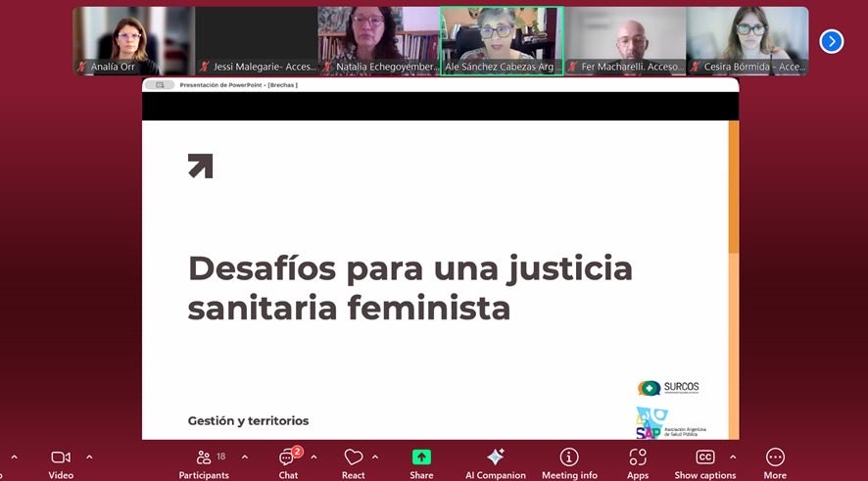
Task: Click the Participants label
Action: [x=204, y=475]
